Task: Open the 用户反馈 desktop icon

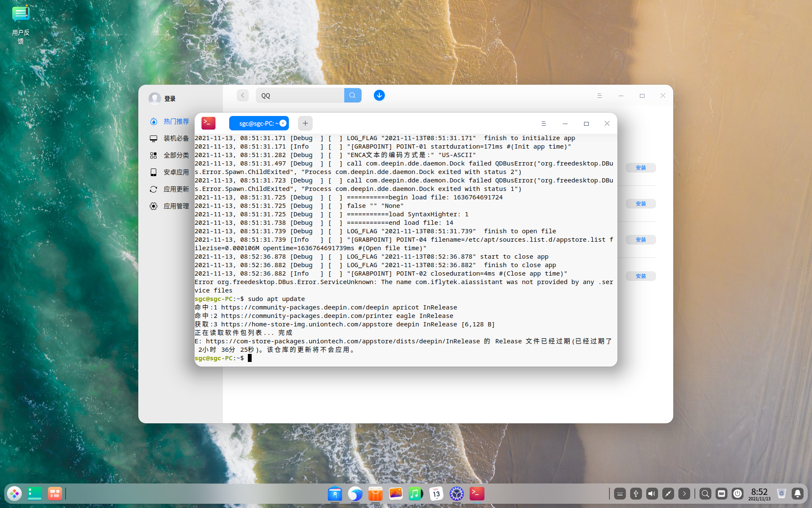Action: 21,14
